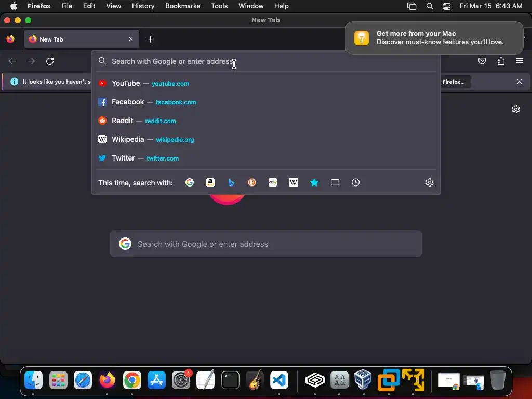Select YouTube suggestion in address dropdown

(x=266, y=83)
